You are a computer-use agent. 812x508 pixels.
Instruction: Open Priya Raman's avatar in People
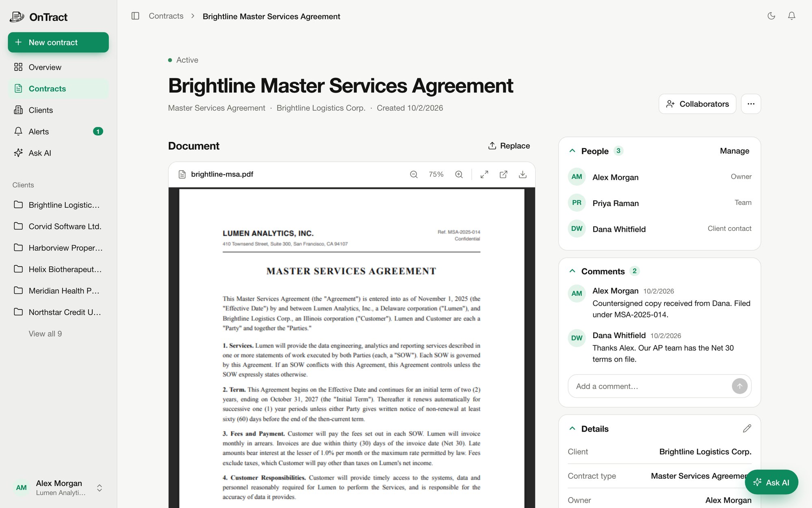(x=577, y=203)
